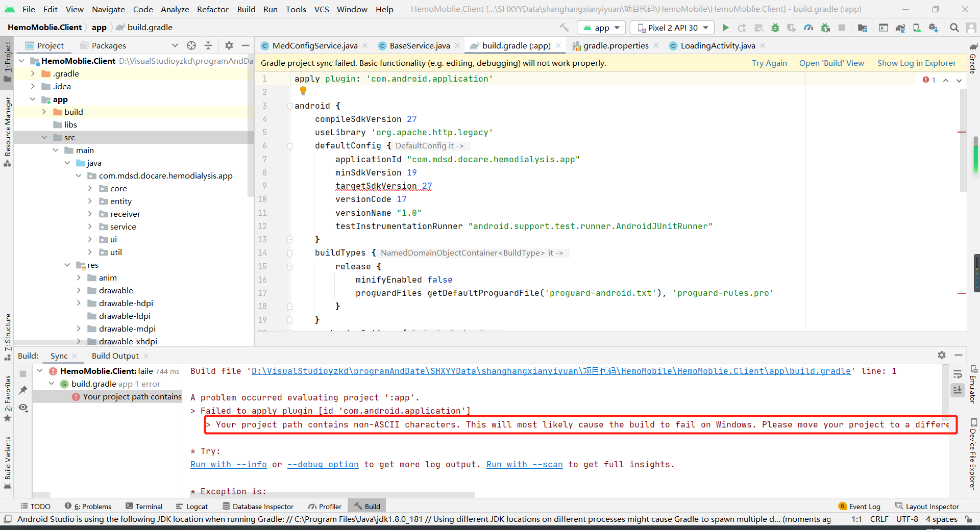Click Sync Project with Gradle Files elephant icon
The image size is (980, 530).
(x=900, y=28)
